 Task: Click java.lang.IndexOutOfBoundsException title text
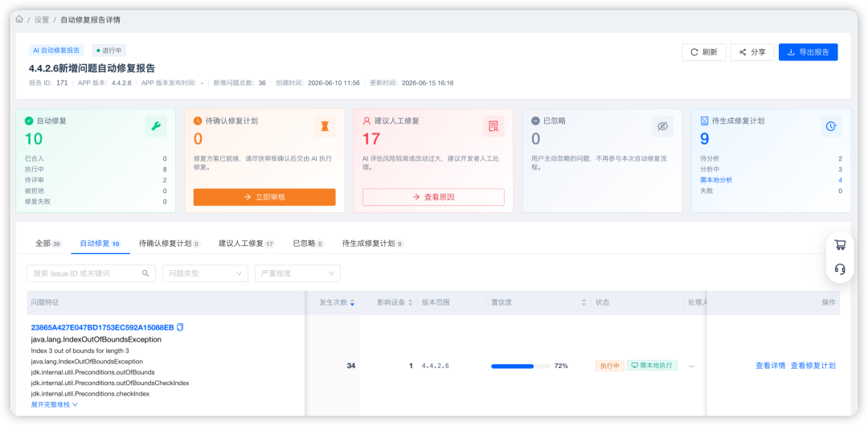pos(96,339)
